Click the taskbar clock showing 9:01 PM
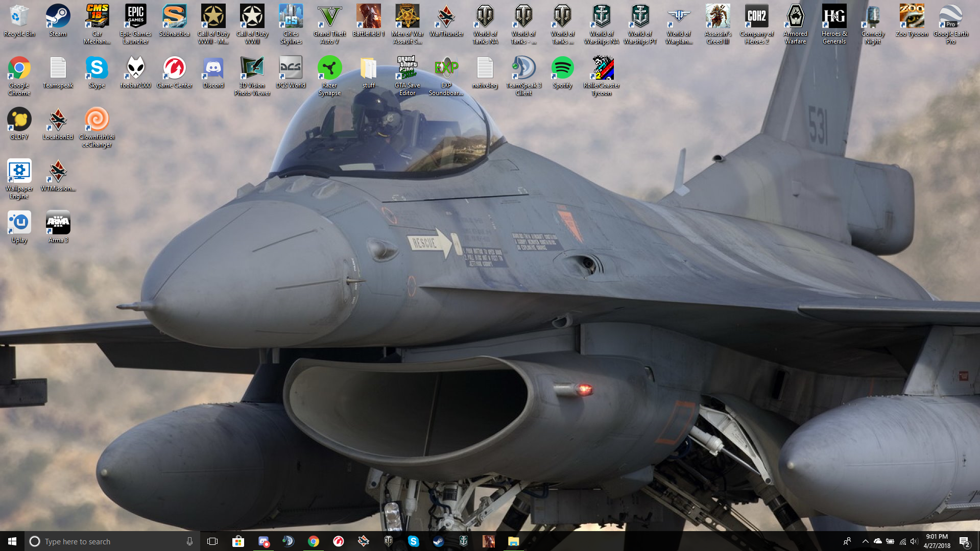The width and height of the screenshot is (980, 551). [x=937, y=541]
